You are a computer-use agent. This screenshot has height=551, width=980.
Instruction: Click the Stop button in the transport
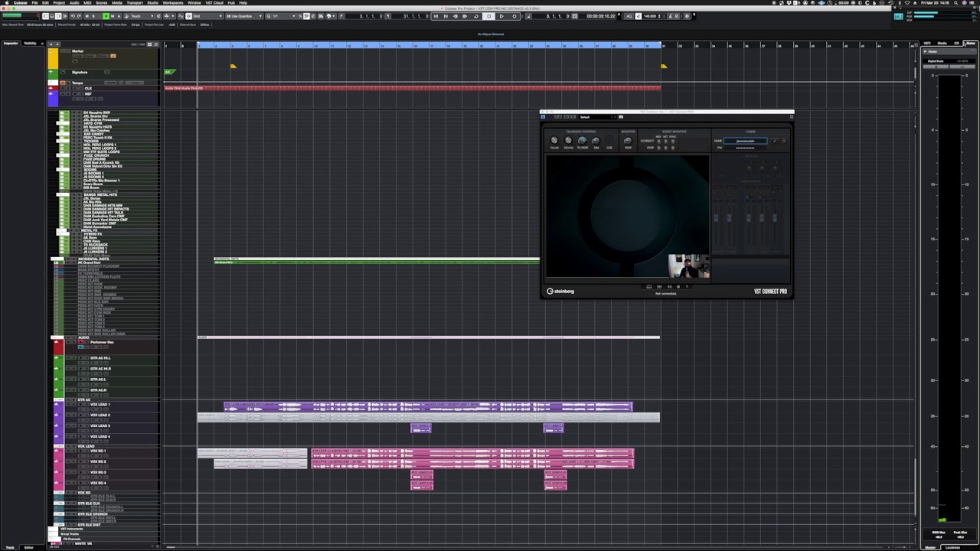pos(489,16)
